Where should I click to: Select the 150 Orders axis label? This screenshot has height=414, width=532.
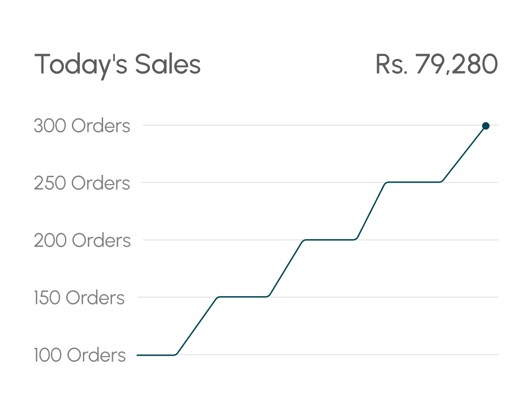pyautogui.click(x=79, y=298)
